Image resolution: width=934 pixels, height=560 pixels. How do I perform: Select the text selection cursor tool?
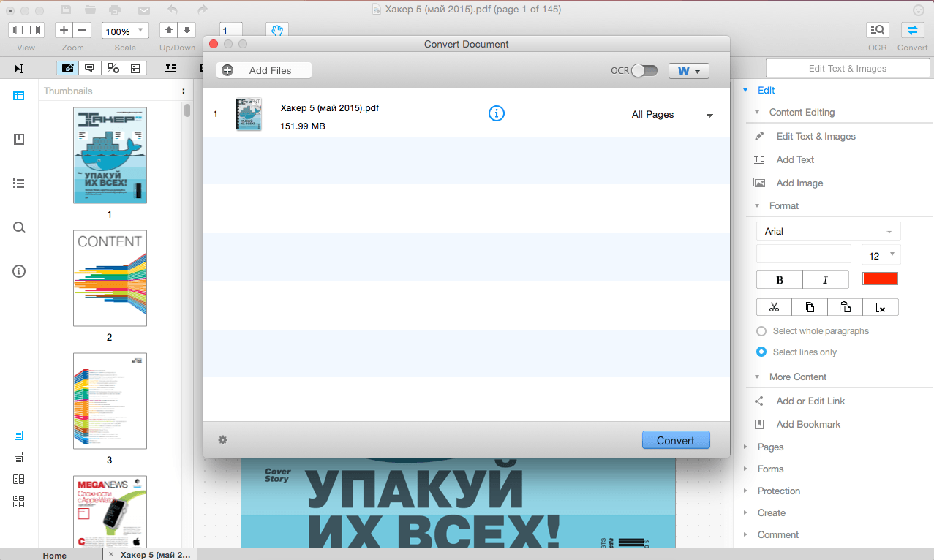(x=18, y=68)
